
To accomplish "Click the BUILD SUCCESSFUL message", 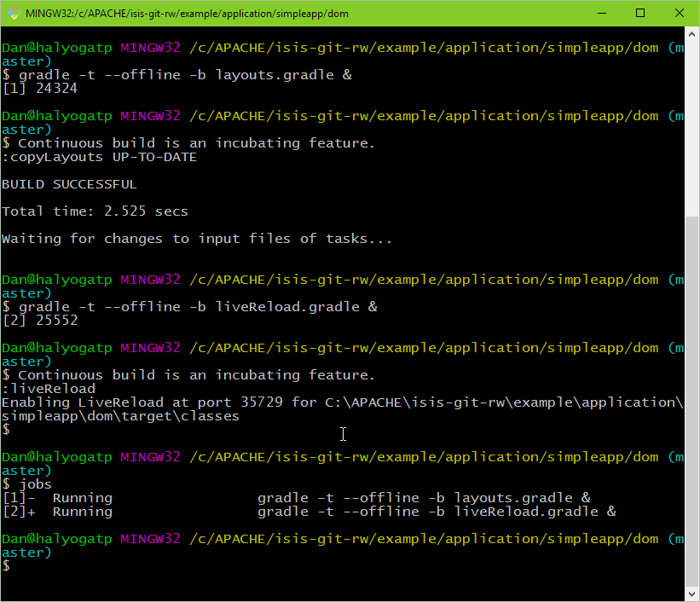I will pos(69,184).
